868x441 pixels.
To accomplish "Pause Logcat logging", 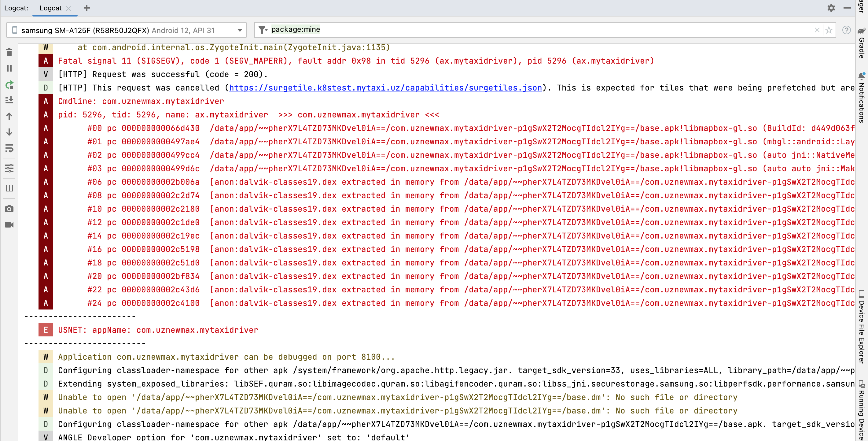I will 9,69.
